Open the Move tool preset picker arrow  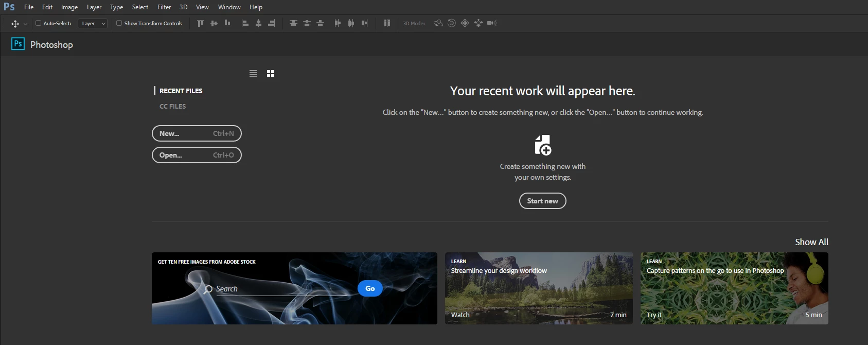click(x=25, y=24)
